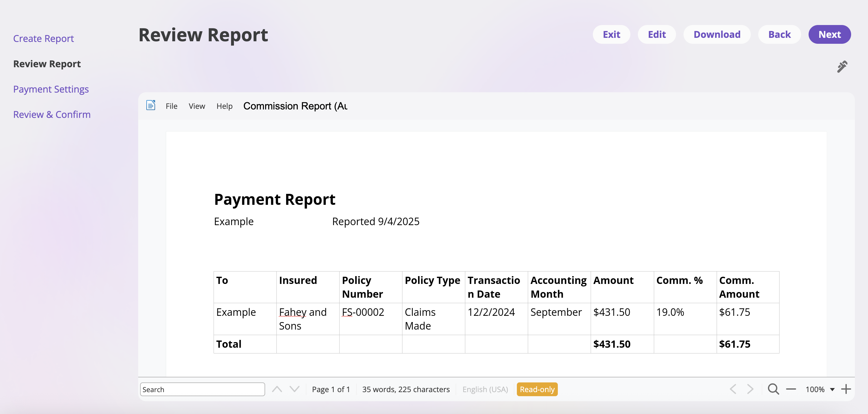
Task: Toggle the Read-only mode badge
Action: (x=537, y=389)
